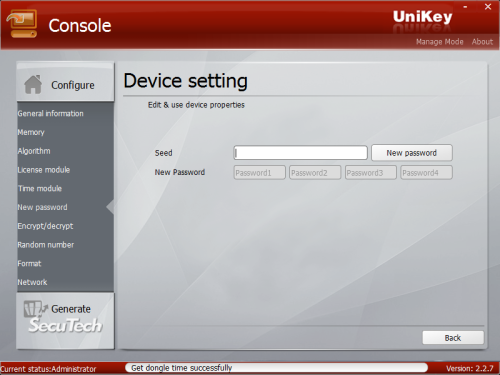Viewport: 500px width, 375px height.
Task: Click the Generate panel icon
Action: coord(35,309)
